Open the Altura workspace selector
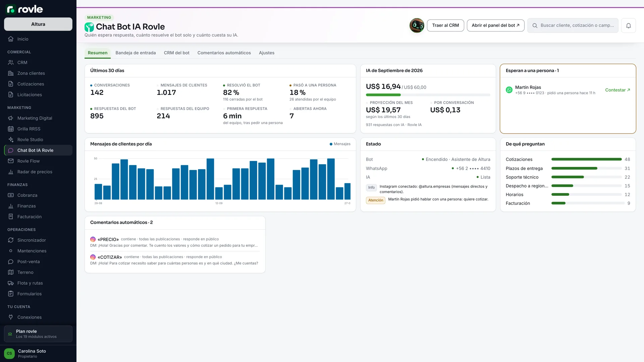Viewport: 644px width, 362px height. pyautogui.click(x=38, y=24)
